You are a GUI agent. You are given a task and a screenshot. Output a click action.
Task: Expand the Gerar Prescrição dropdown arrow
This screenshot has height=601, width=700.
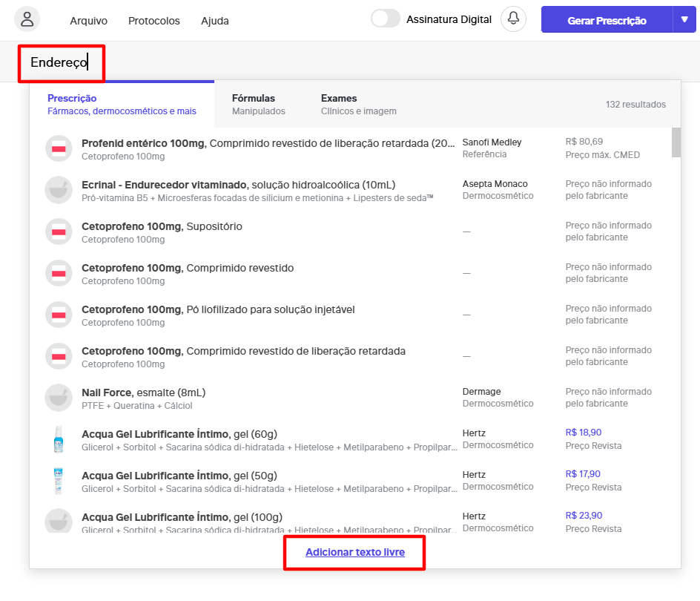pyautogui.click(x=684, y=19)
